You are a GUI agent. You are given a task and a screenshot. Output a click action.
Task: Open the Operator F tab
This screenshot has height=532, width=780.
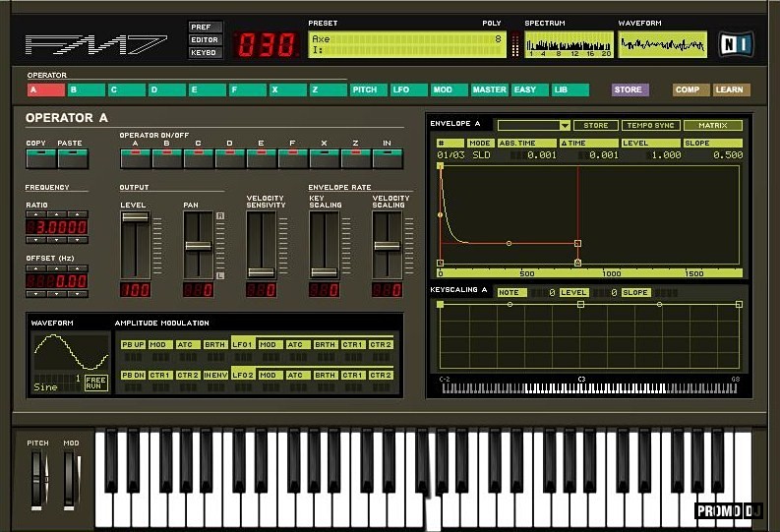[x=247, y=90]
